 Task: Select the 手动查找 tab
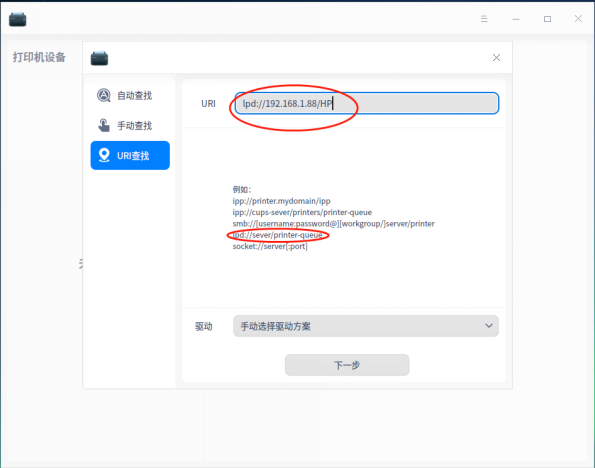coord(130,125)
